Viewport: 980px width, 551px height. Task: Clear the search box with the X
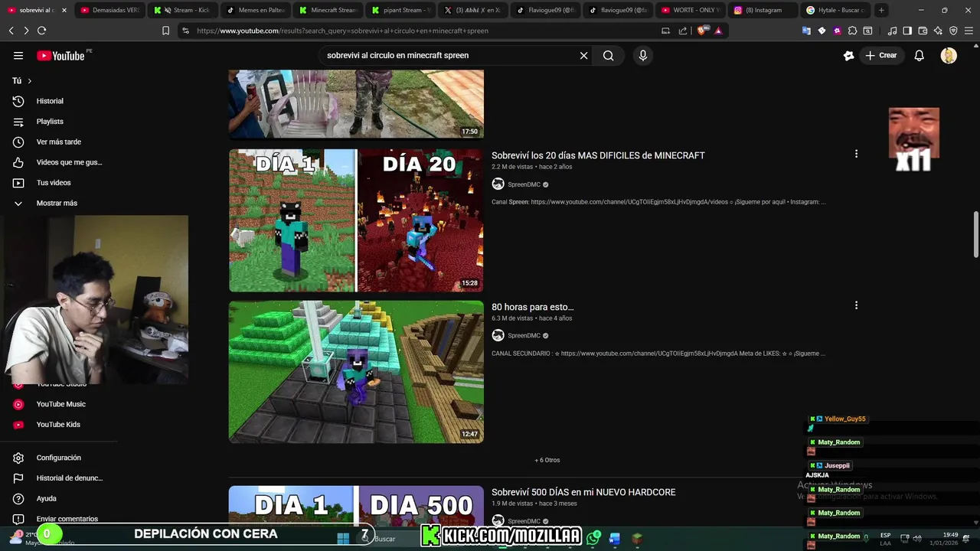583,55
